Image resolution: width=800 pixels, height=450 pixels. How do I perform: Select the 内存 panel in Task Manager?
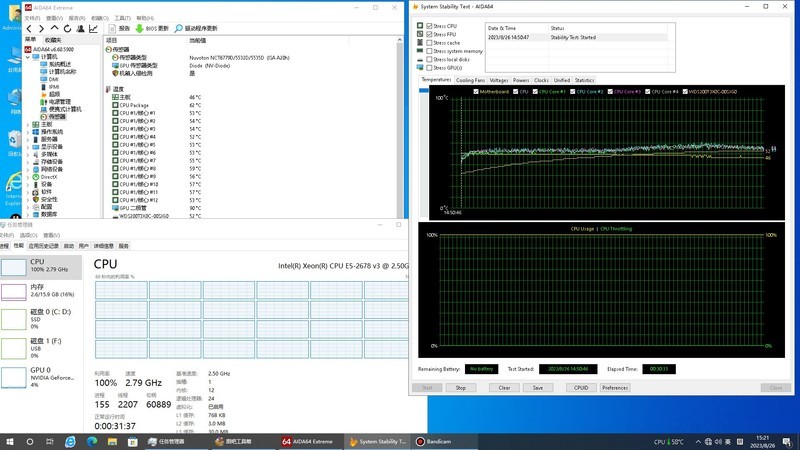tap(45, 291)
